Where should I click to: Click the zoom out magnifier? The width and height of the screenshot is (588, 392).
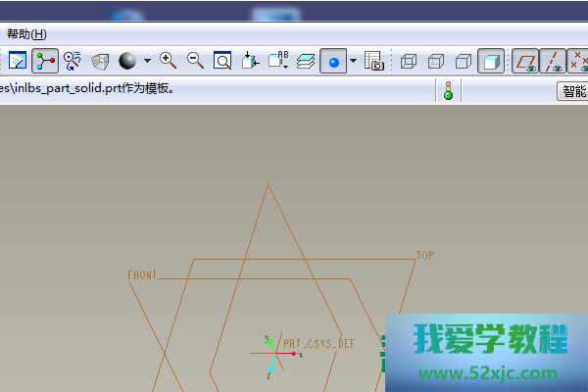[195, 61]
